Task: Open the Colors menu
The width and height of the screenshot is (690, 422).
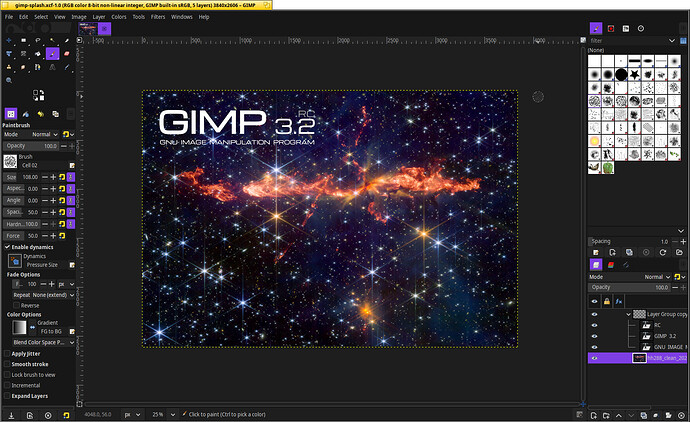Action: (x=119, y=17)
